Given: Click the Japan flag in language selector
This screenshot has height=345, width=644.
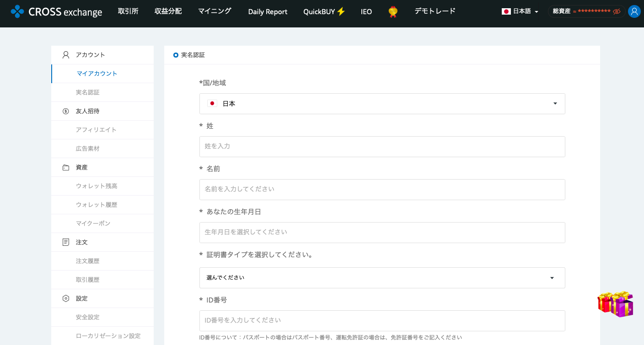Looking at the screenshot, I should 506,11.
